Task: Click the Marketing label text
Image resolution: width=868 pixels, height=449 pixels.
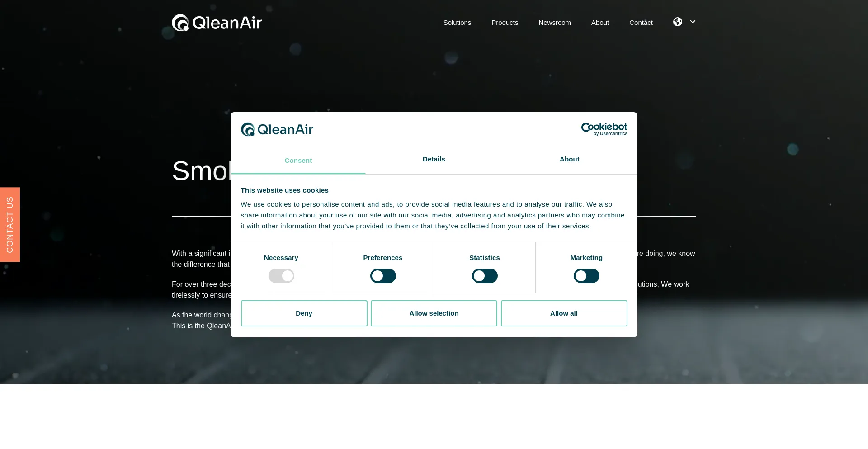Action: [586, 258]
